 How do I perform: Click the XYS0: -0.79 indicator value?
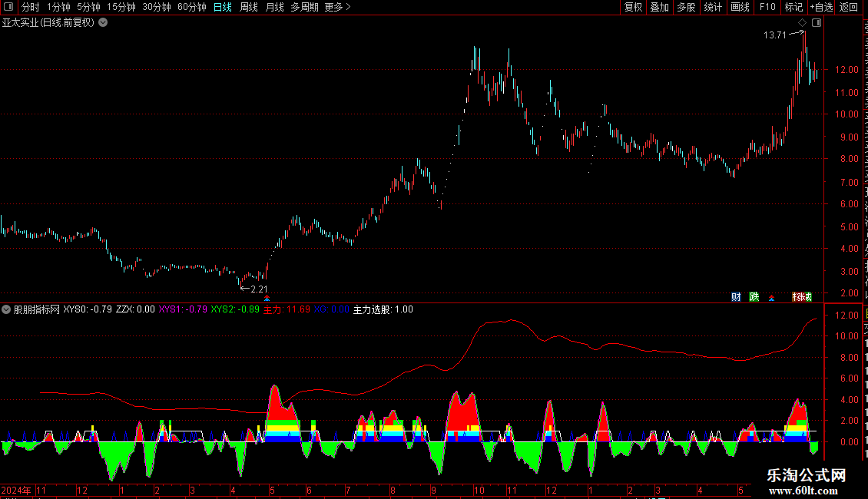coord(88,310)
